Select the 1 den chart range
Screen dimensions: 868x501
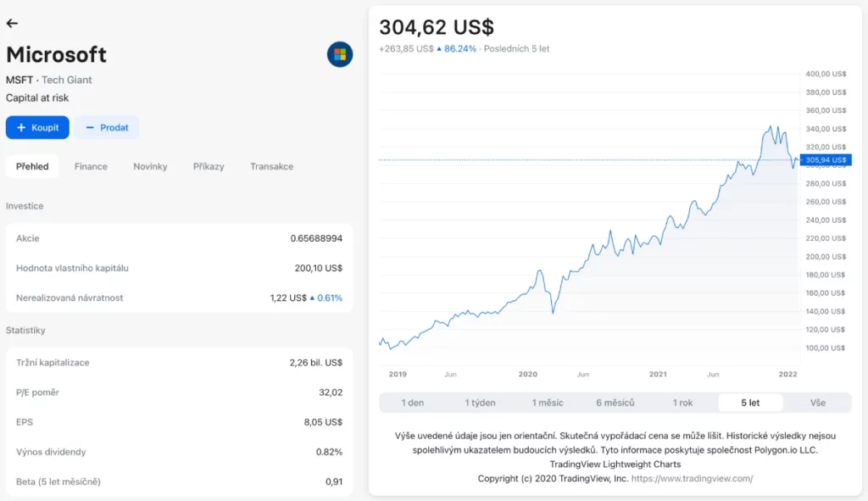413,403
